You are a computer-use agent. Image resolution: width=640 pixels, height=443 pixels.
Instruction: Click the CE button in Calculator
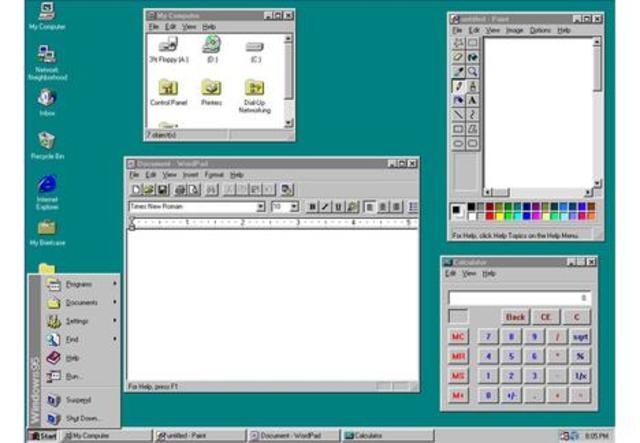(x=546, y=317)
